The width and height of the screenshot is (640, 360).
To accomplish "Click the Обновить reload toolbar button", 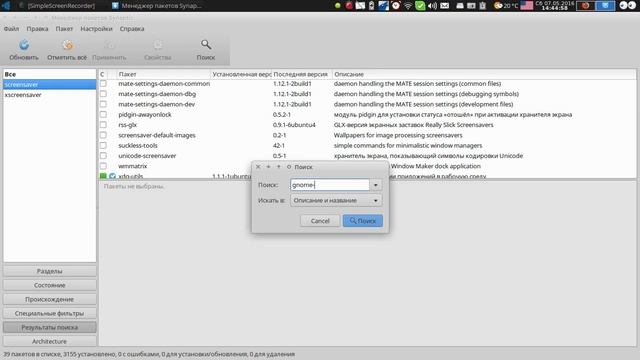I will coord(24,50).
